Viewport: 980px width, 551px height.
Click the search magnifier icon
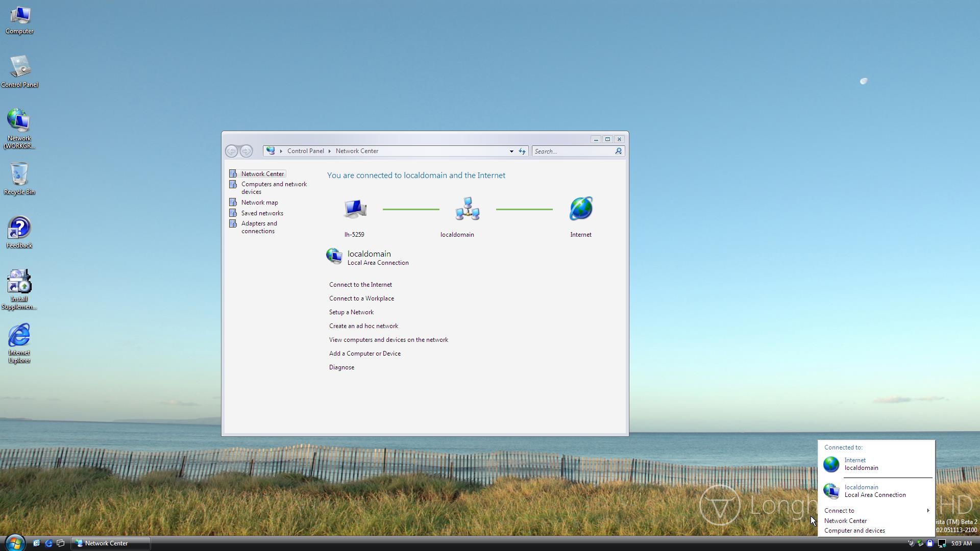[618, 151]
